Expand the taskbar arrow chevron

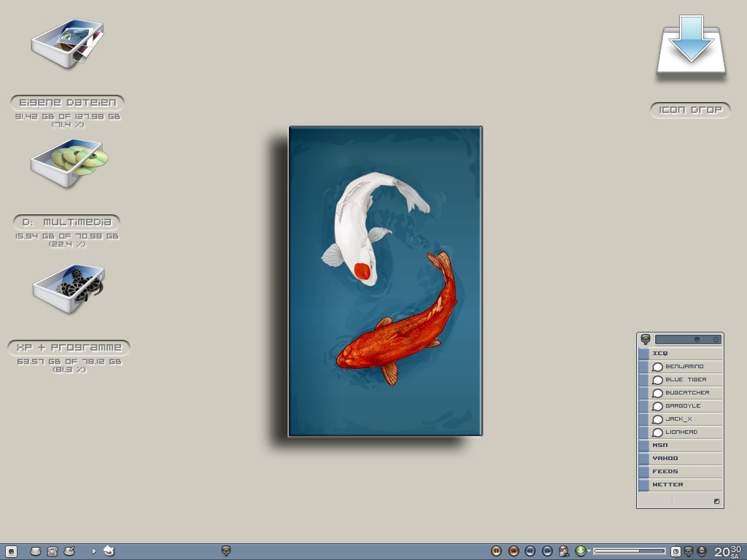click(94, 551)
